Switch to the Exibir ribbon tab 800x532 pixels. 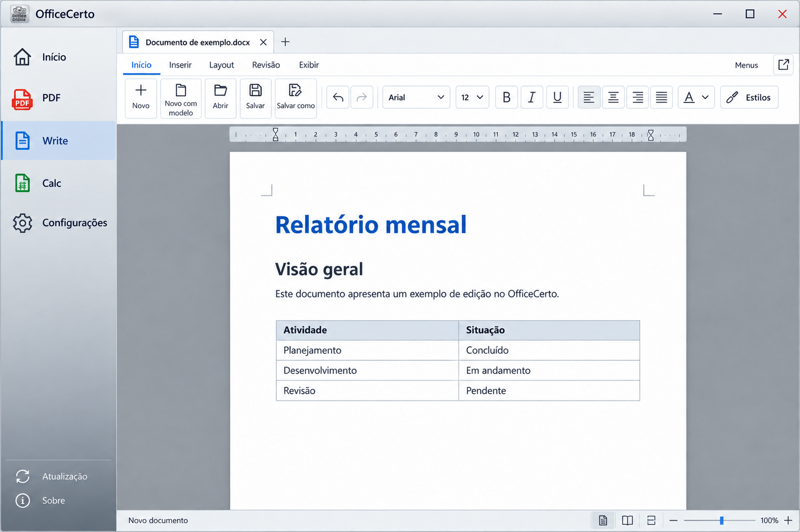coord(309,65)
